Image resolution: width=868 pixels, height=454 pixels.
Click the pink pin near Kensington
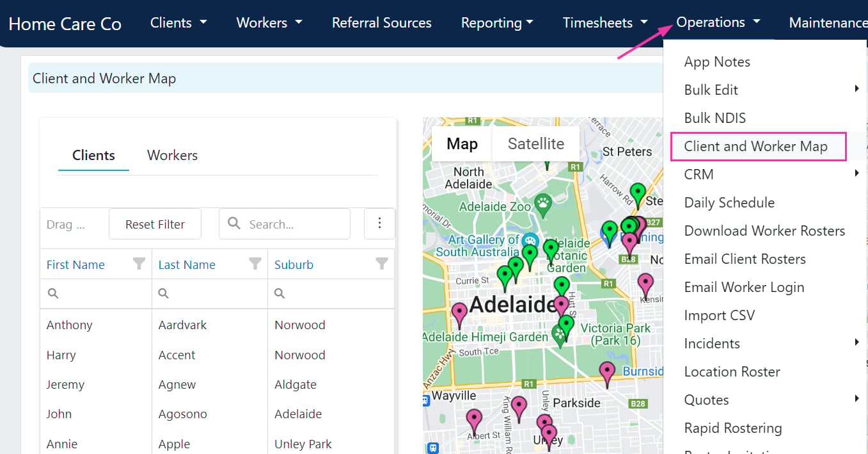pos(645,286)
